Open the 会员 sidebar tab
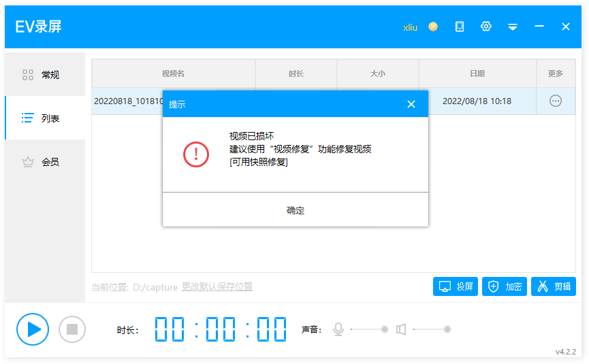 [45, 162]
